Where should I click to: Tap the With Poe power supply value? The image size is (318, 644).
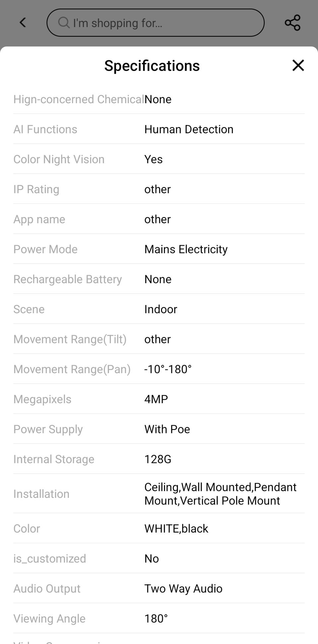tap(167, 429)
